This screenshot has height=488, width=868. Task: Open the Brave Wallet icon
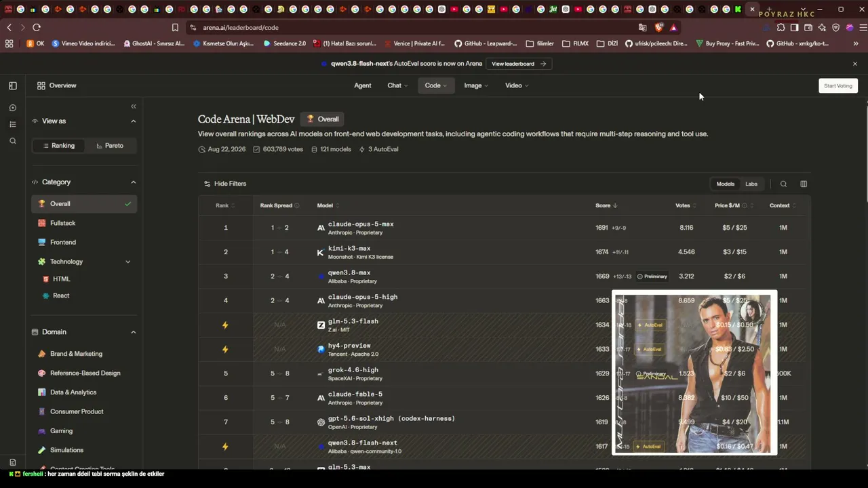(808, 28)
